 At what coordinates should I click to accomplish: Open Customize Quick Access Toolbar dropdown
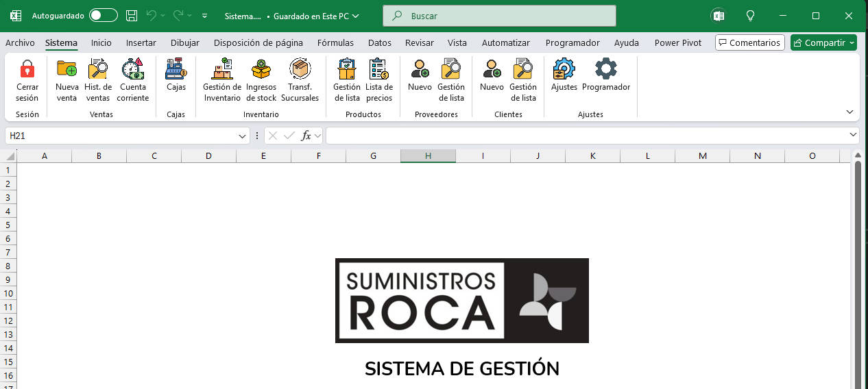point(205,15)
